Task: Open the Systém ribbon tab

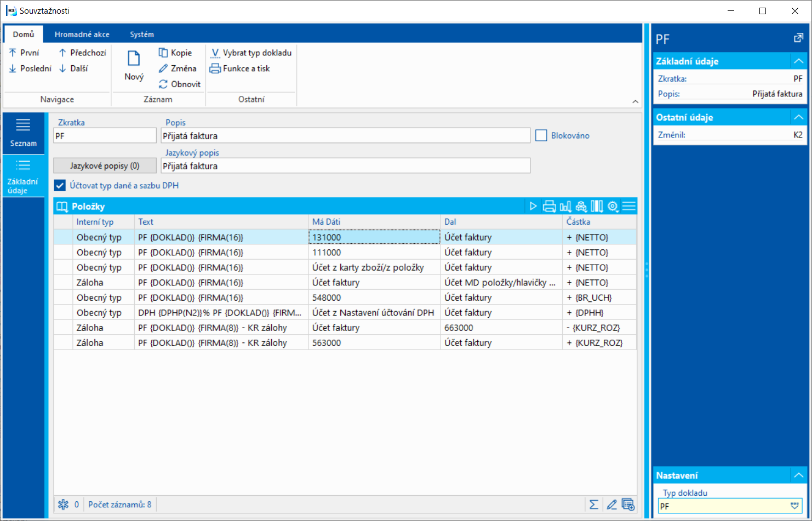Action: click(x=142, y=34)
